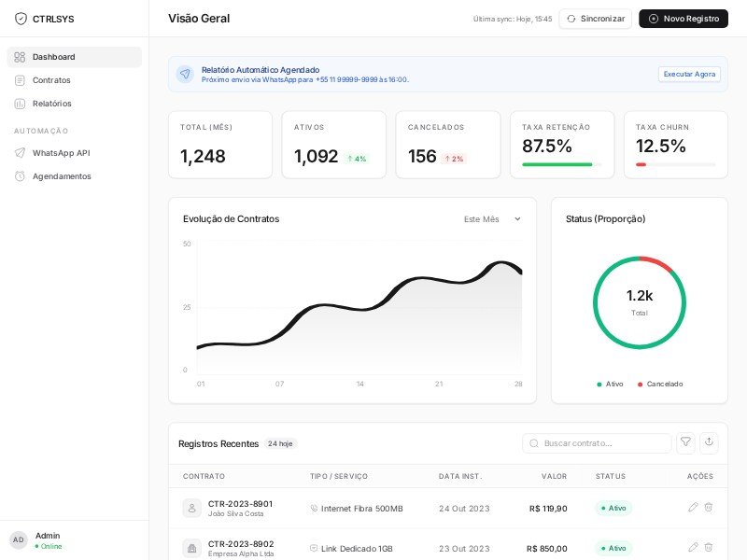The image size is (747, 560).
Task: Click the paper plane icon in the report banner
Action: tap(185, 74)
